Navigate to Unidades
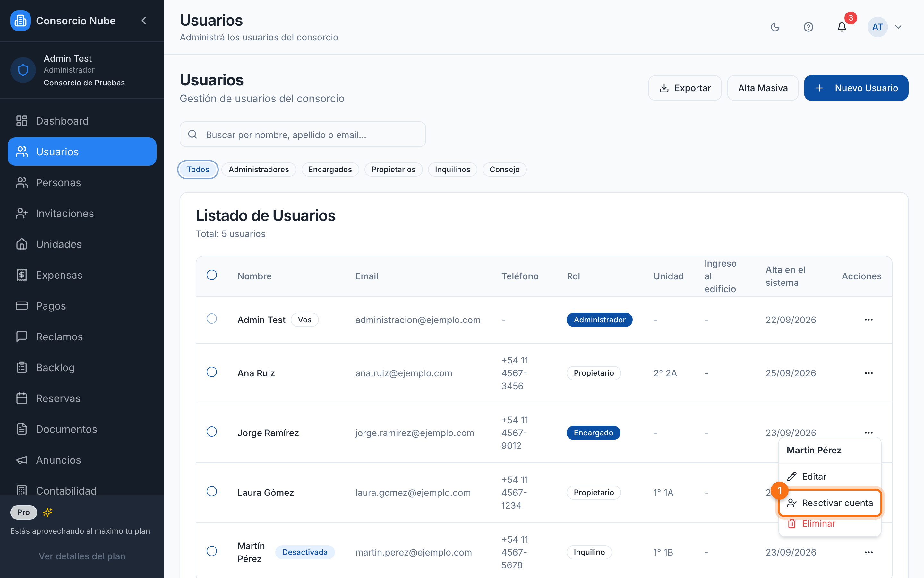The height and width of the screenshot is (578, 924). (82, 244)
